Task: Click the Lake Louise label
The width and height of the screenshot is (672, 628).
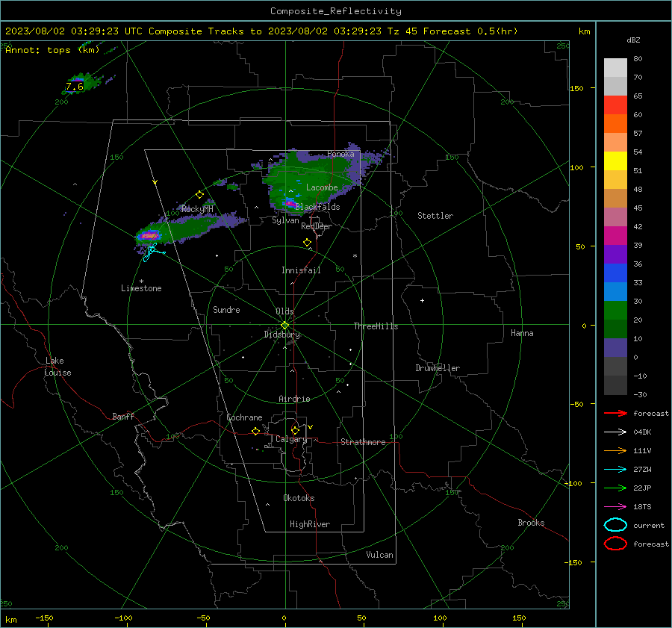Action: 57,367
